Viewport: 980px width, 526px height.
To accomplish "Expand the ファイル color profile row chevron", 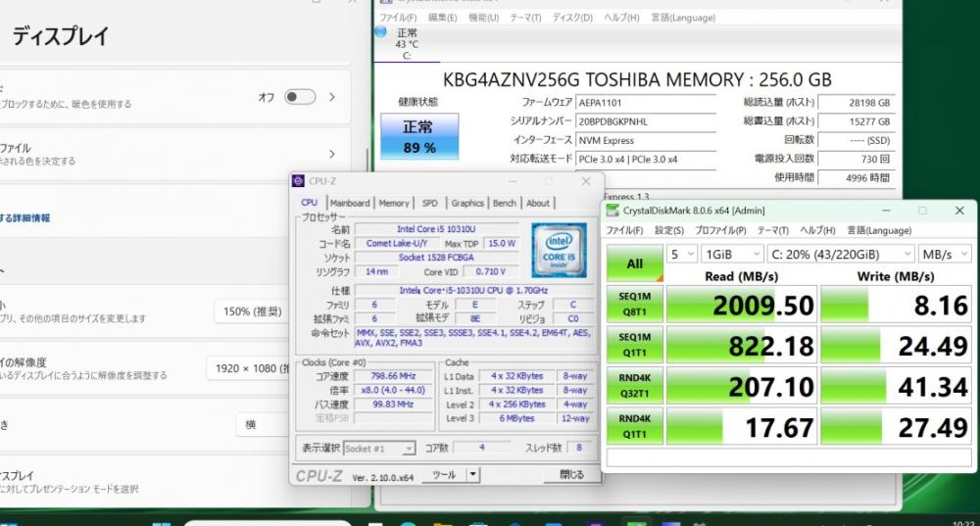I will [332, 154].
